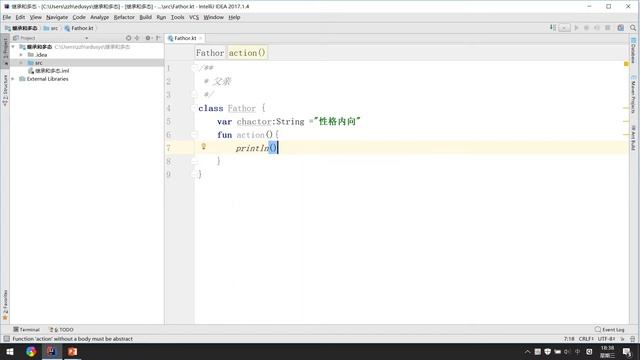Open Chrome from the taskbar
The height and width of the screenshot is (360, 640).
(31, 351)
